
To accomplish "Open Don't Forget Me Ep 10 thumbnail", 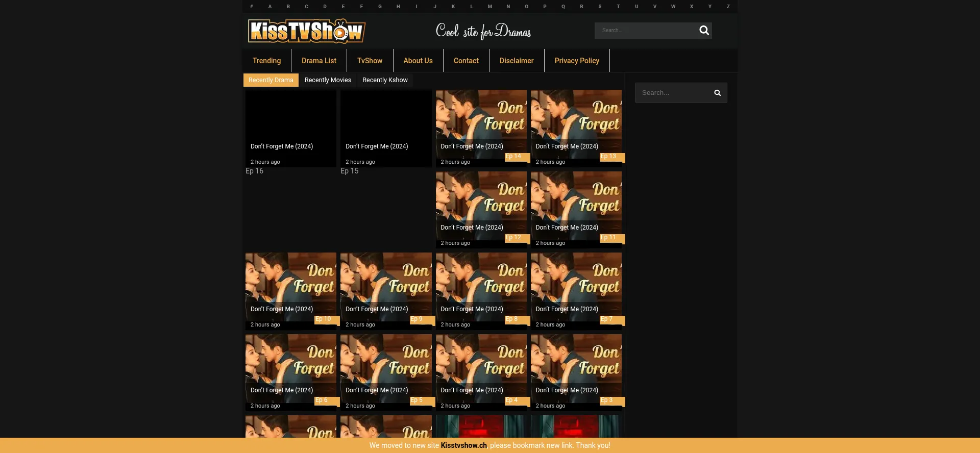I will click(291, 291).
